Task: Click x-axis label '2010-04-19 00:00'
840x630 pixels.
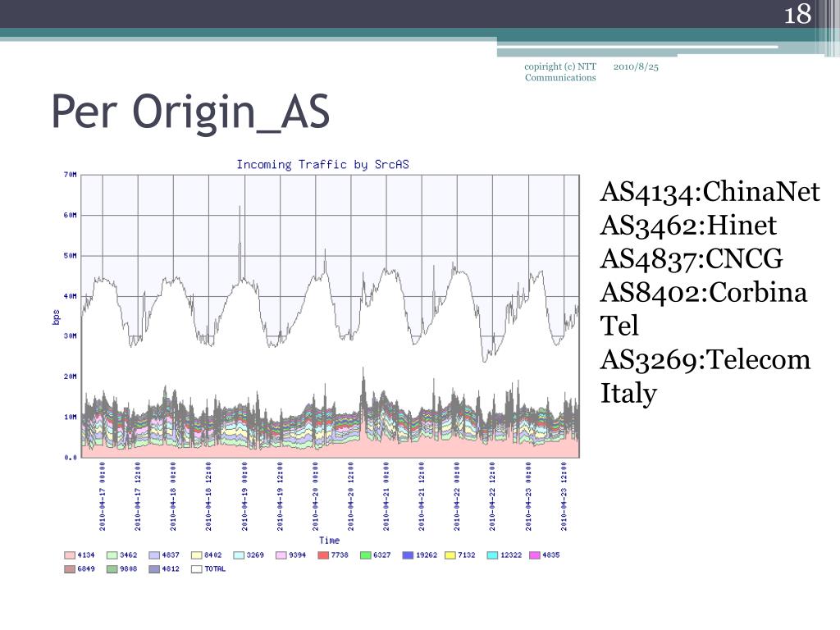Action: click(244, 496)
